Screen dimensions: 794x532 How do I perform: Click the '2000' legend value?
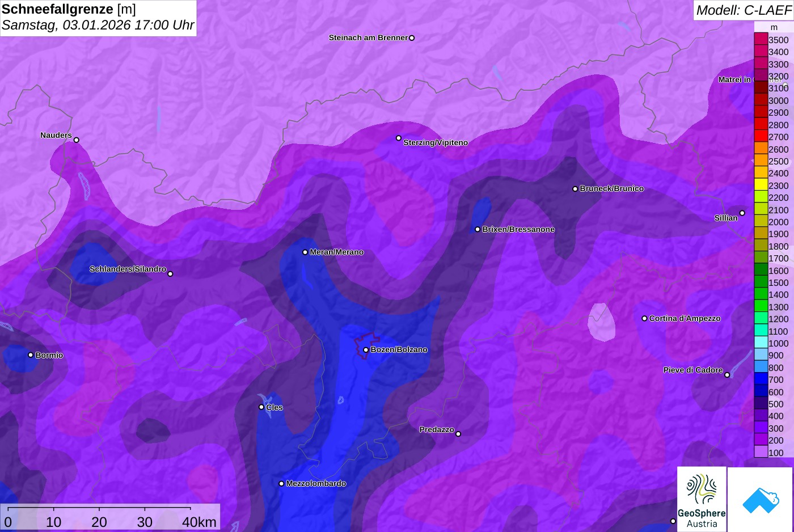click(778, 222)
